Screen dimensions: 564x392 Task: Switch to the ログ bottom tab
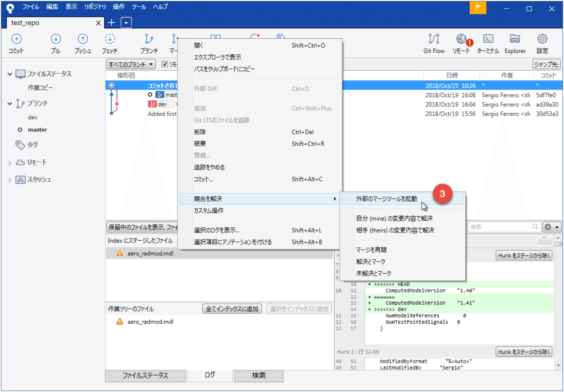(x=210, y=375)
